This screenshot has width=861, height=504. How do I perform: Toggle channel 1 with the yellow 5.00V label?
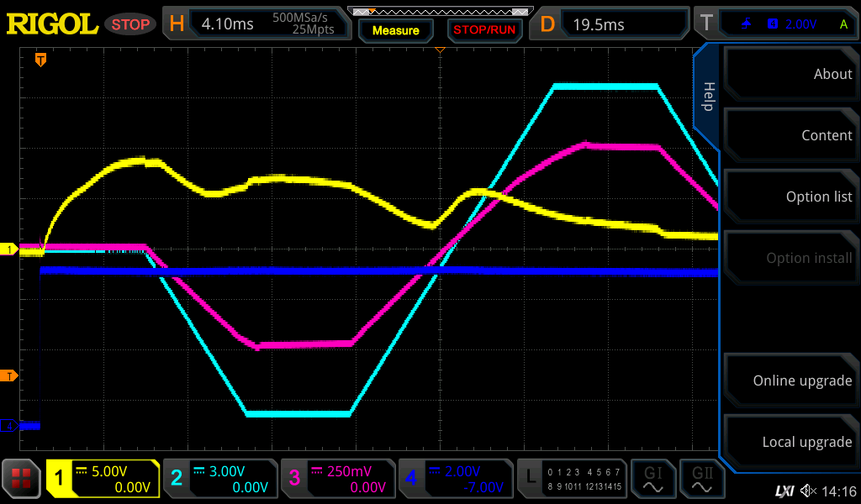click(103, 479)
